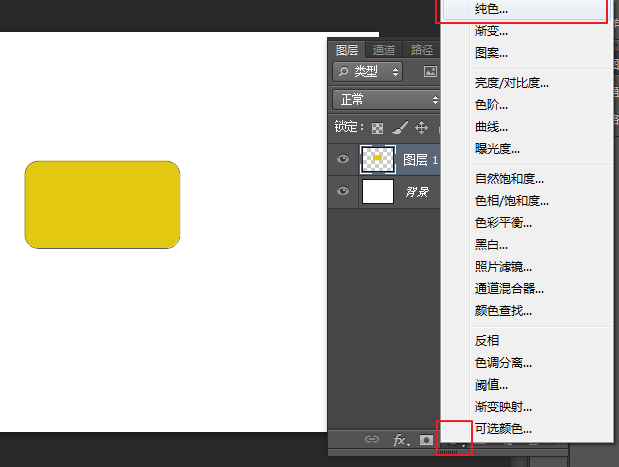Select 色相/饱和度... adjustment

[512, 201]
